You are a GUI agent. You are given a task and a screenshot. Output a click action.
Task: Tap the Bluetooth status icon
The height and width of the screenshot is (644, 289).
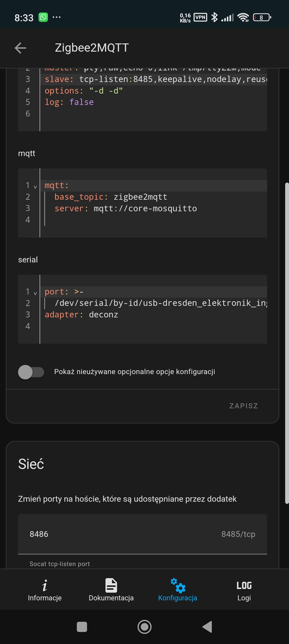(214, 17)
